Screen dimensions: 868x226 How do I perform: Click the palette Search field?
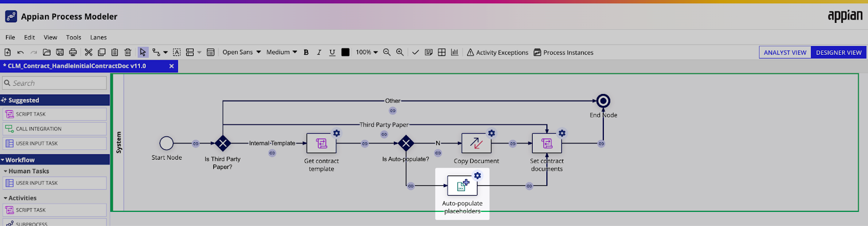pyautogui.click(x=54, y=83)
